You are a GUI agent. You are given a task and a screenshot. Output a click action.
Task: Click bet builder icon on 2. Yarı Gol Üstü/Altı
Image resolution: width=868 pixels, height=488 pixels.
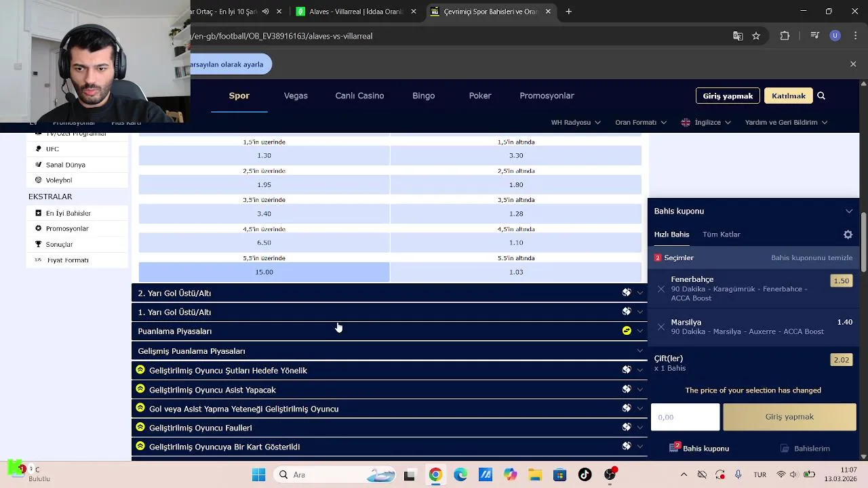pos(627,293)
